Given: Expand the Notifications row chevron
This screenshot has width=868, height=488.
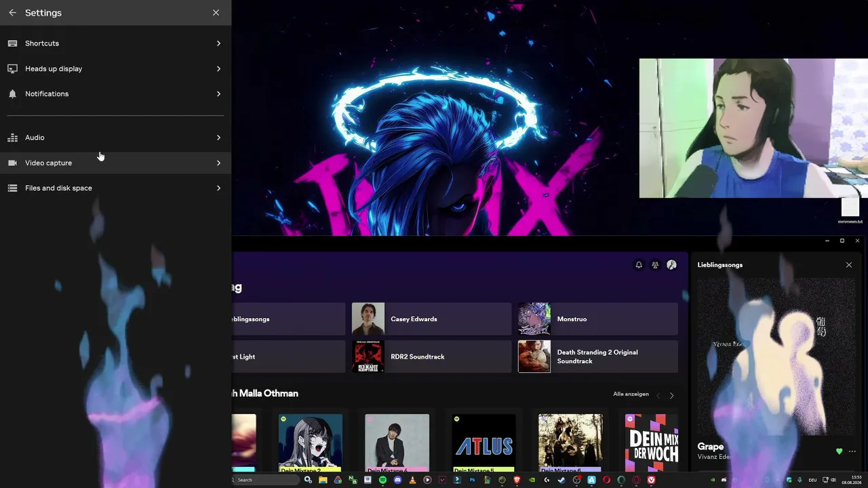Looking at the screenshot, I should point(218,94).
